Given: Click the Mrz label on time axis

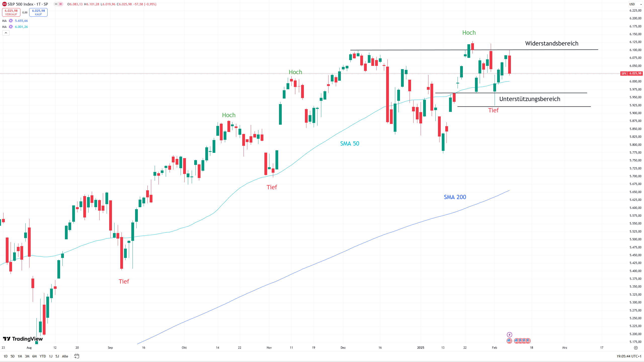Looking at the screenshot, I should coord(565,348).
